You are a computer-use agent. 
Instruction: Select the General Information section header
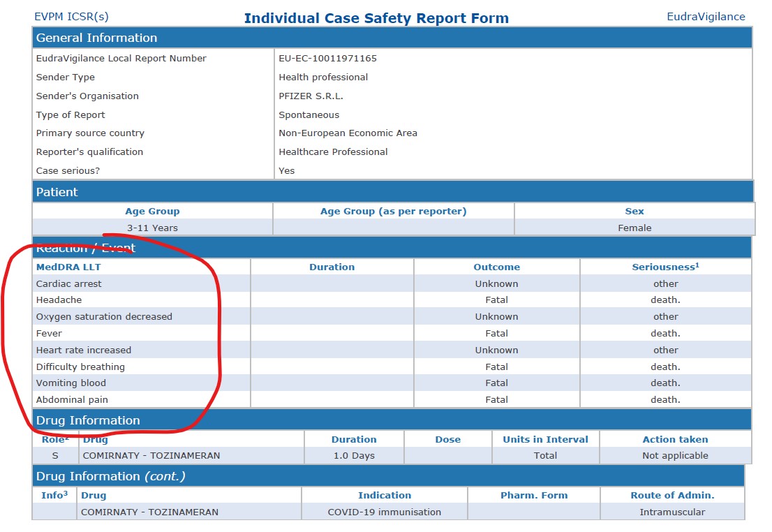click(97, 38)
